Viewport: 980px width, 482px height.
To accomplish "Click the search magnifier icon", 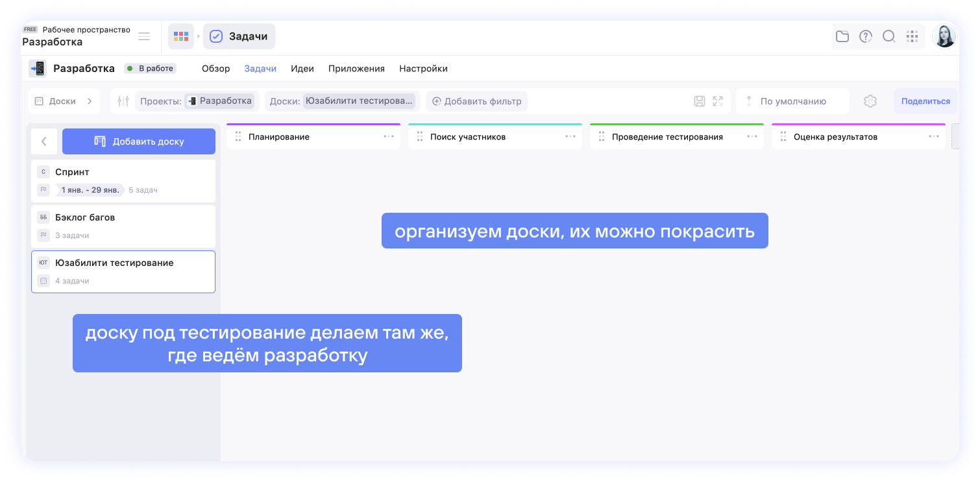I will click(889, 36).
